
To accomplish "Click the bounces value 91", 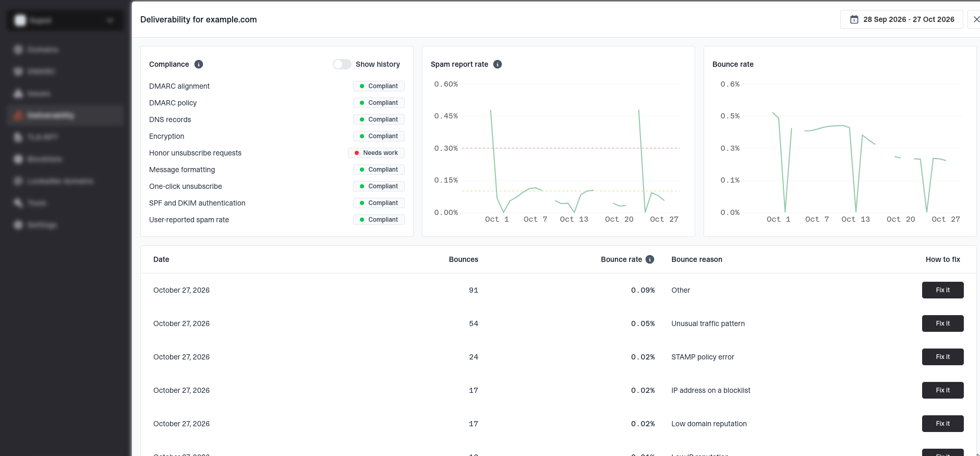I will pyautogui.click(x=474, y=290).
